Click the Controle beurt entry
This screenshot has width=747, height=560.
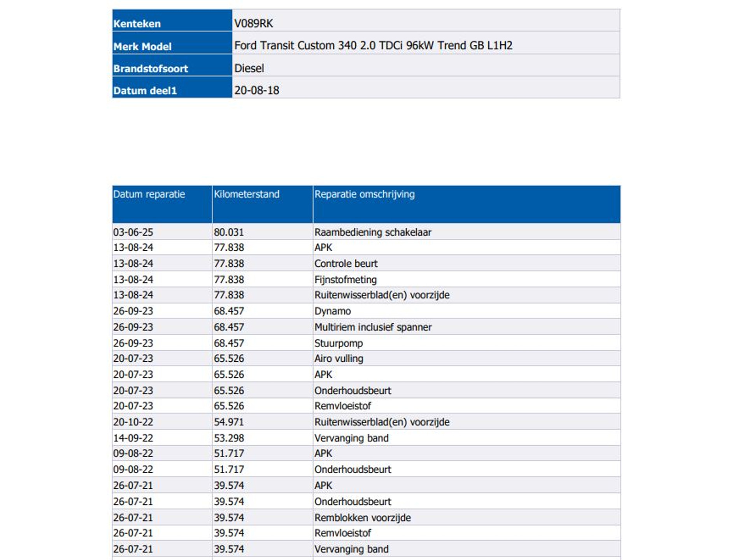pos(345,263)
